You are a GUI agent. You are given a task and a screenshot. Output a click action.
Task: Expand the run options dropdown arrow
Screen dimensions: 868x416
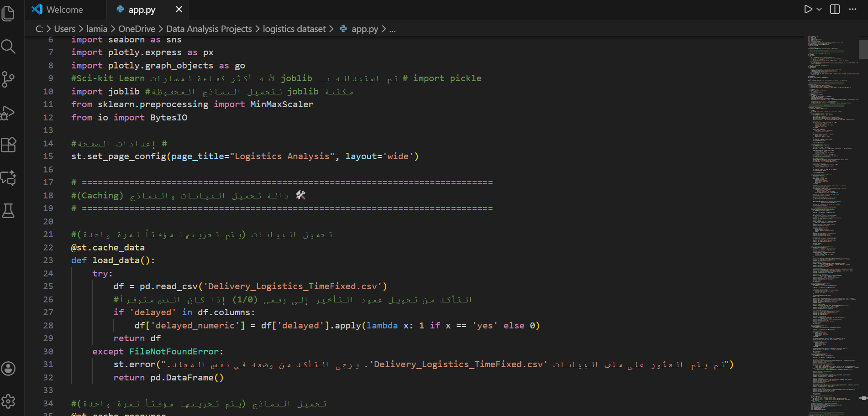tap(819, 10)
